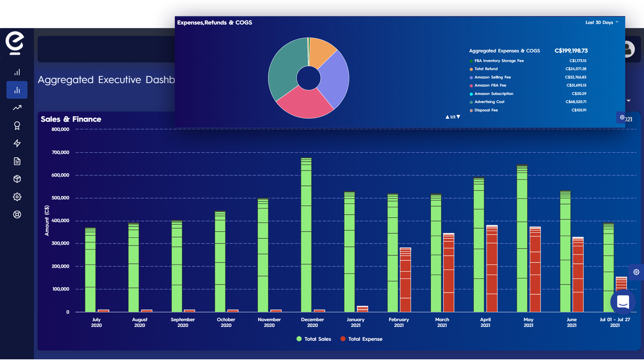The height and width of the screenshot is (362, 644).
Task: Select the analytics bar chart icon in sidebar
Action: 17,72
